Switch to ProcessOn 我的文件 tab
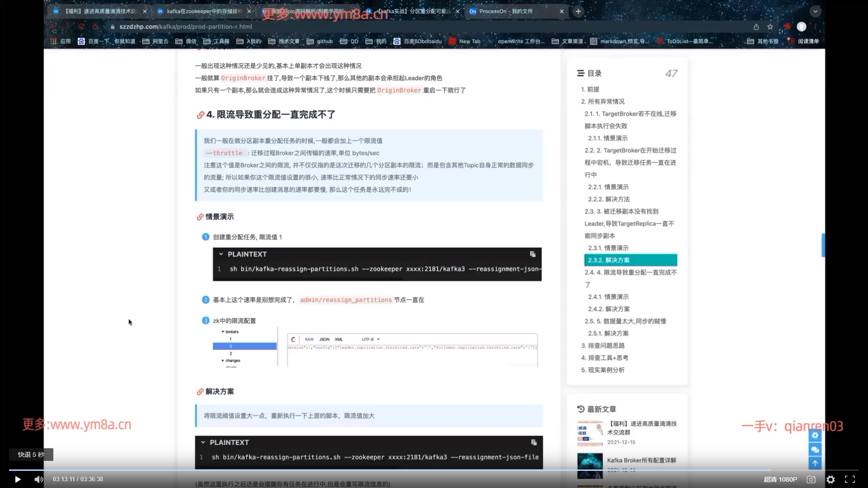 click(505, 11)
